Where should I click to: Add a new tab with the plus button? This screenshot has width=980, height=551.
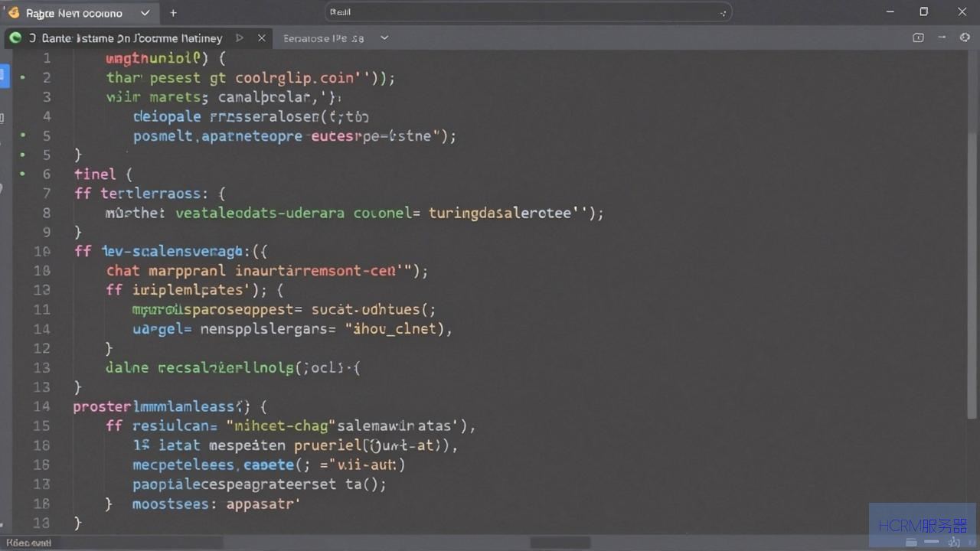tap(173, 13)
